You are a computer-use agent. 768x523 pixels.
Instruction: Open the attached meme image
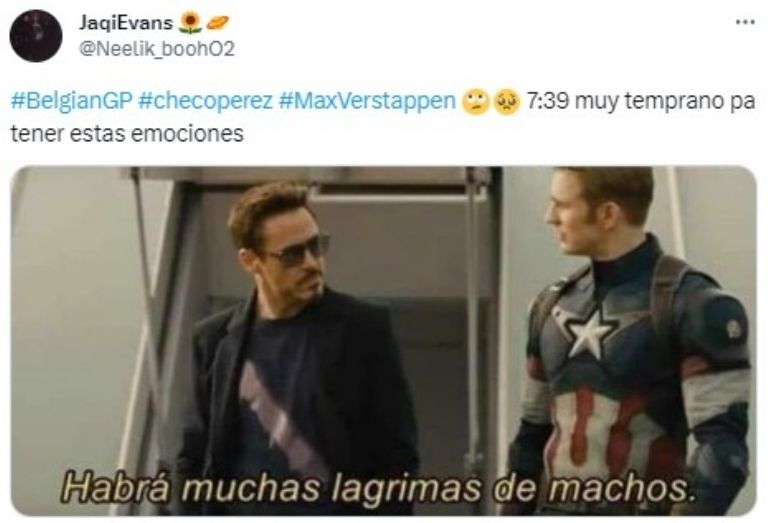[x=384, y=341]
